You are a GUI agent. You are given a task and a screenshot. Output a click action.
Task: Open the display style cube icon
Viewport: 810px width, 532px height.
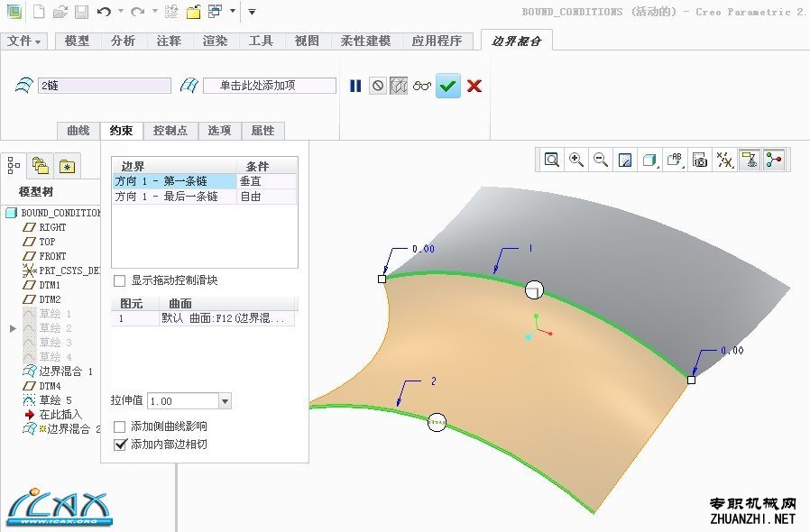[649, 160]
